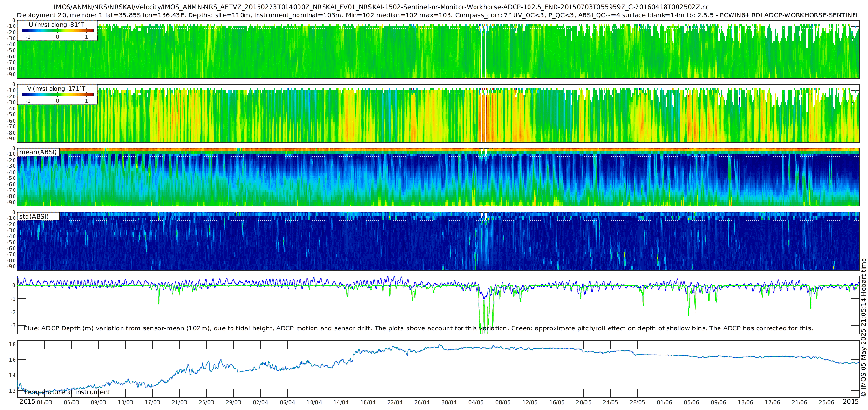Select the std(ABSI) panel label
Viewport: 868px width, 410px height.
(x=34, y=216)
